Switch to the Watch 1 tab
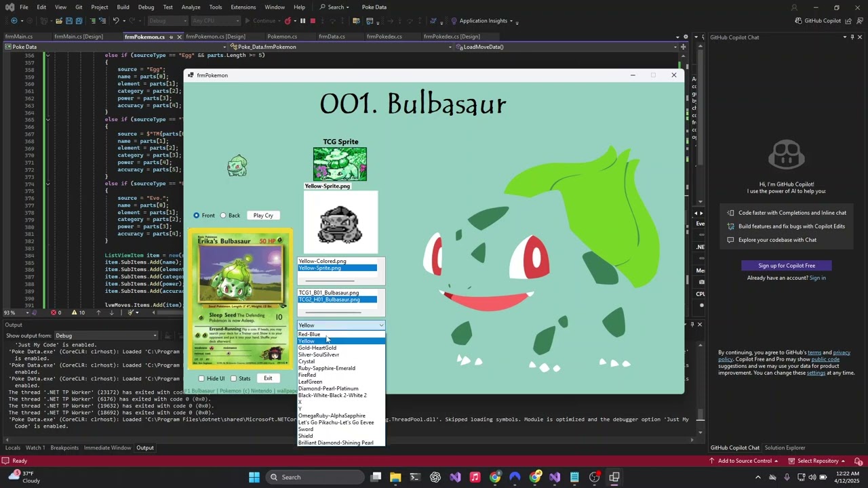This screenshot has width=868, height=488. [x=35, y=448]
